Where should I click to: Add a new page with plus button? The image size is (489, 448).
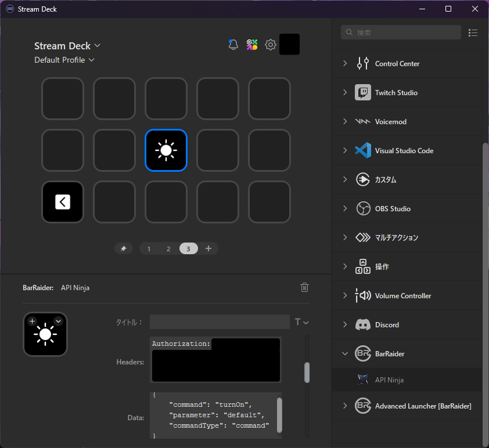click(x=208, y=248)
